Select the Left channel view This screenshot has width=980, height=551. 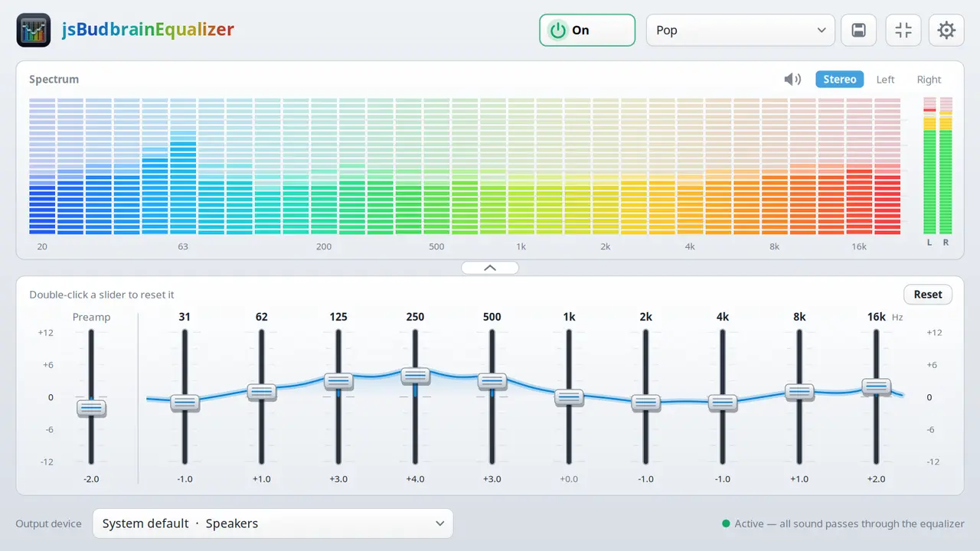[x=885, y=80]
